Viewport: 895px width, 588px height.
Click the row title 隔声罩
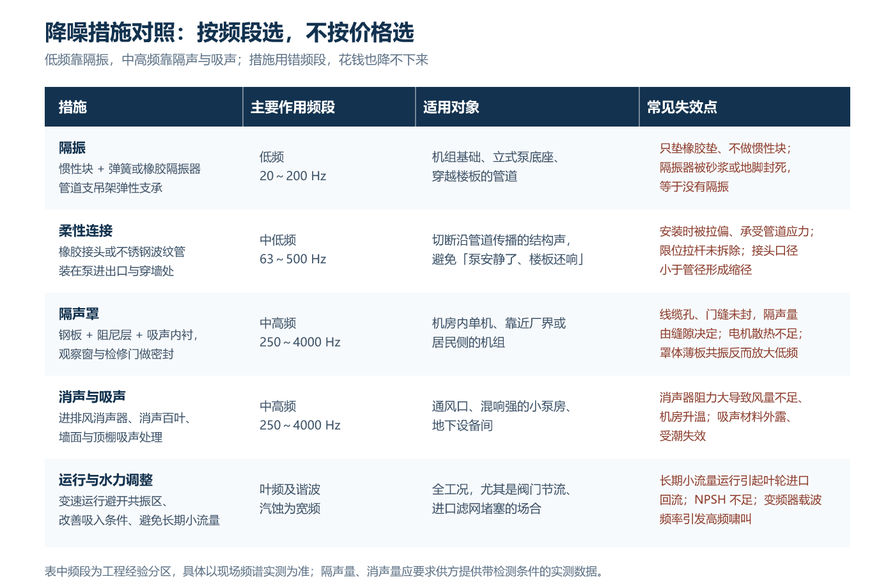click(x=79, y=314)
